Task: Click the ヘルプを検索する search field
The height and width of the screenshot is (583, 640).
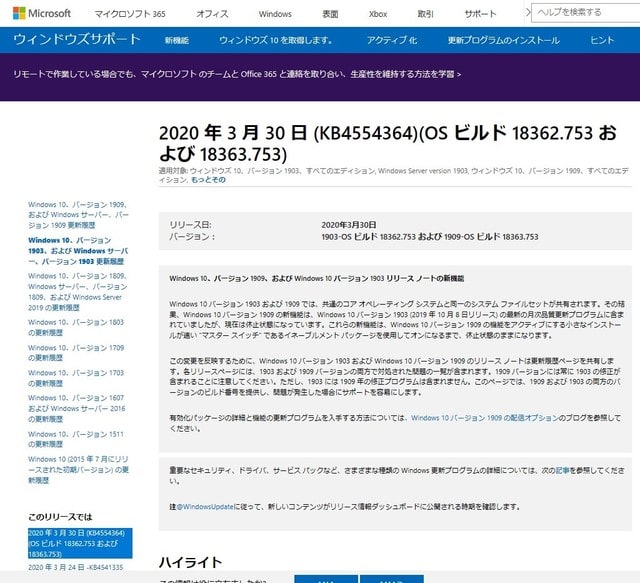Action: coord(585,12)
